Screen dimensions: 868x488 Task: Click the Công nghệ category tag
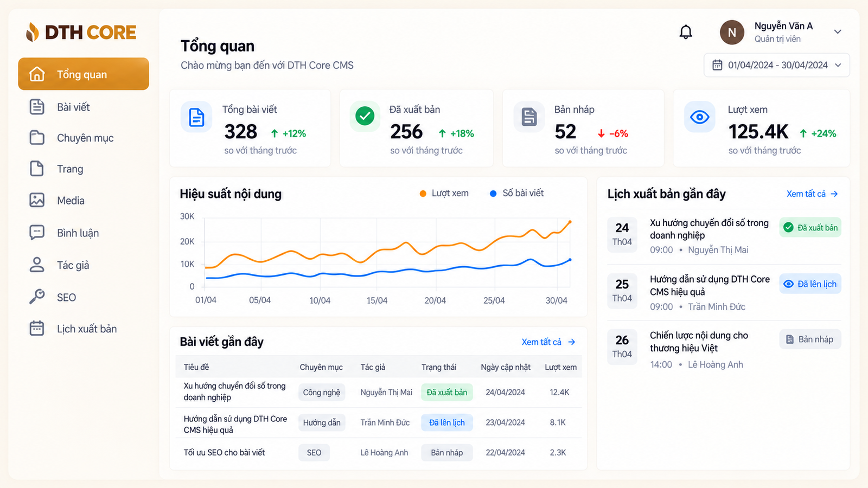coord(322,392)
